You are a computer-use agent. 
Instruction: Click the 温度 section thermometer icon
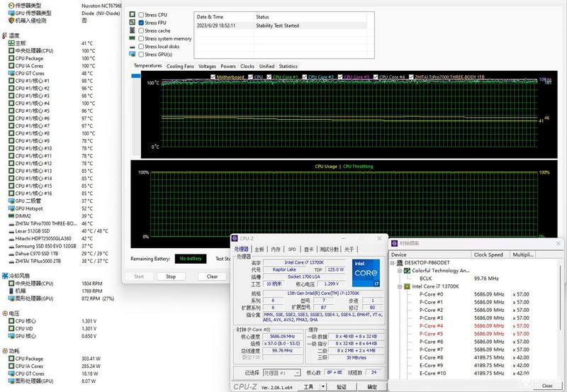coord(5,35)
